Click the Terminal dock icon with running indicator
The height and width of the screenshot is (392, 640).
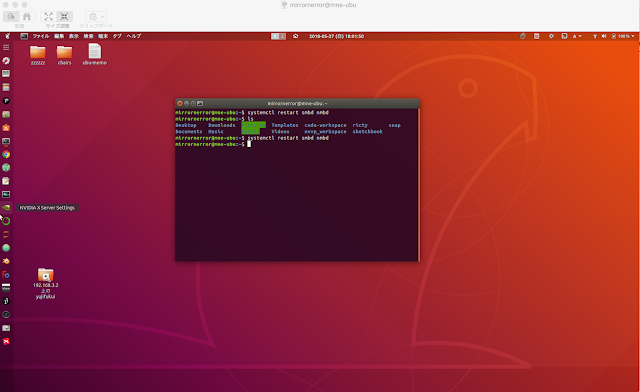click(6, 141)
